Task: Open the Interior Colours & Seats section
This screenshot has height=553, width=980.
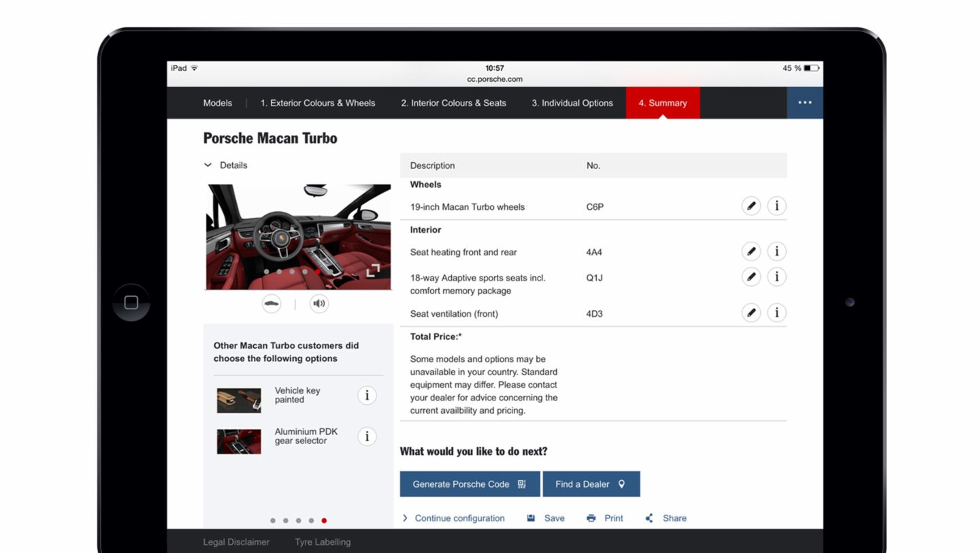Action: coord(453,102)
